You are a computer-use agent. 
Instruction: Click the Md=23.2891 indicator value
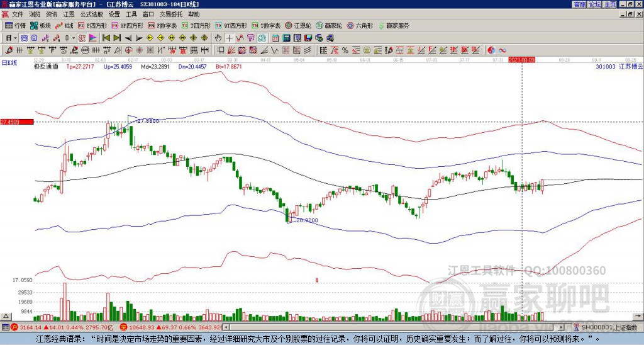tap(155, 66)
